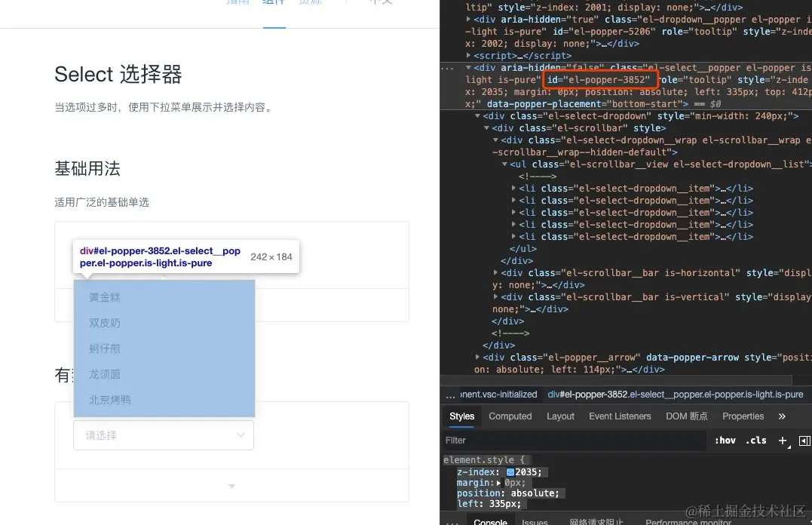Select the 黄金糕 dropdown option
Image resolution: width=812 pixels, height=525 pixels.
tap(164, 297)
